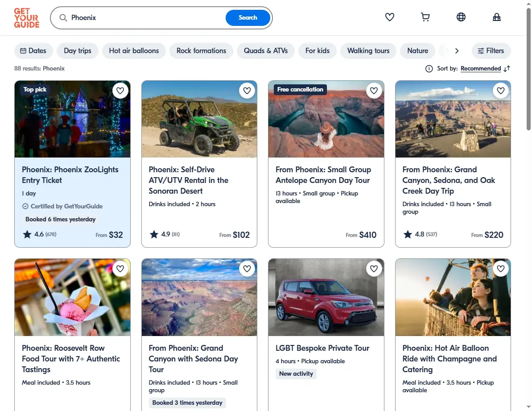
Task: Show more category chips with arrow
Action: pyautogui.click(x=457, y=51)
